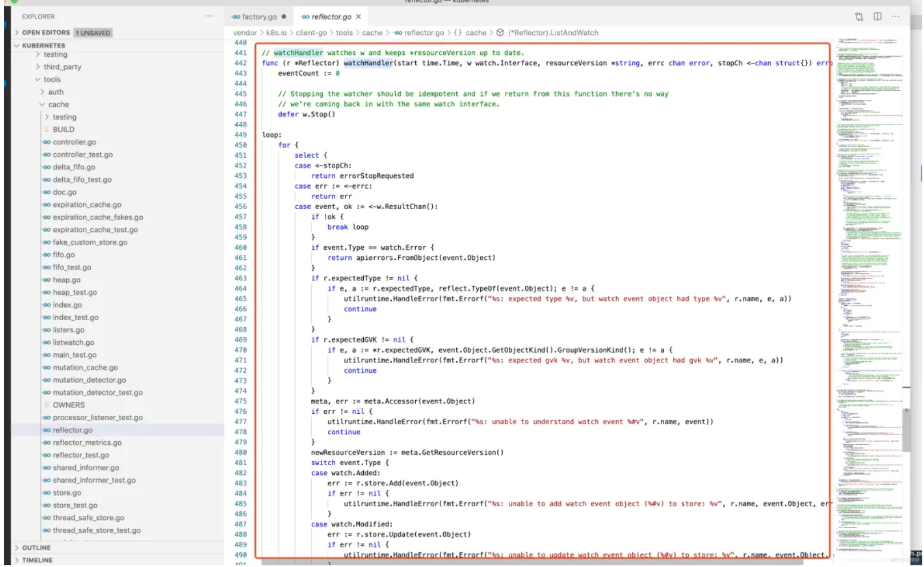This screenshot has height=567, width=924.
Task: Click the ListAndWatch method symbol icon in breadcrumbs
Action: click(x=500, y=33)
